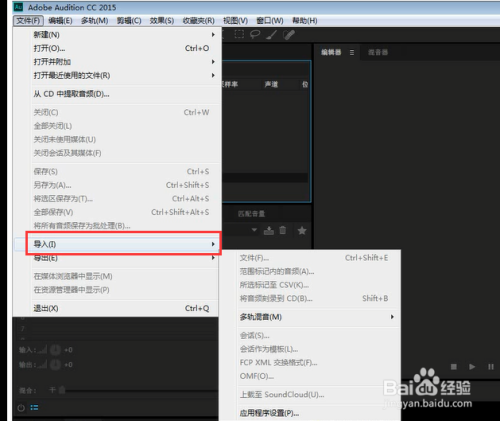Open the 编辑(E) menu
Viewport: 500px width, 421px height.
pyautogui.click(x=60, y=21)
